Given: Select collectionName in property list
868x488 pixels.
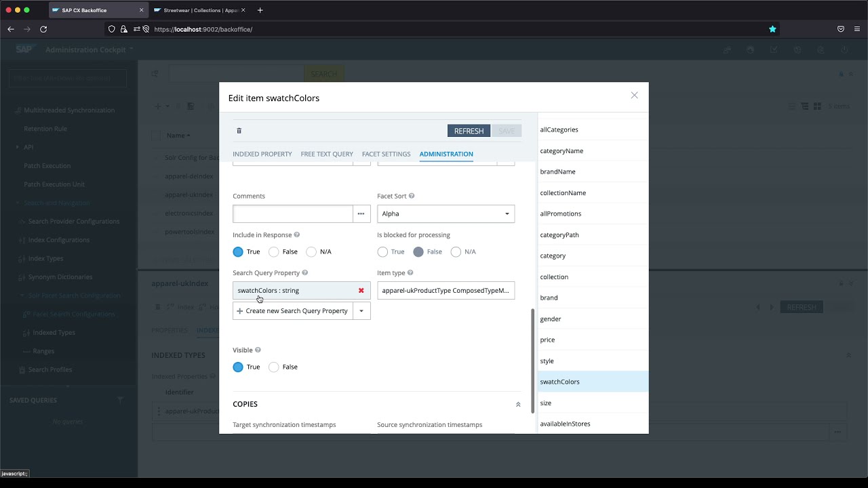Looking at the screenshot, I should pyautogui.click(x=593, y=192).
